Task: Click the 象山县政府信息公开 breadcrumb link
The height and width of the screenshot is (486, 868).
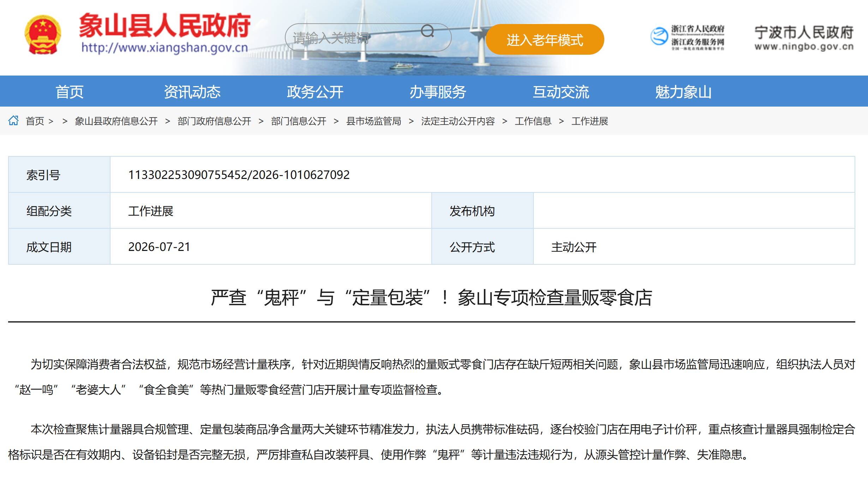Action: (x=116, y=121)
